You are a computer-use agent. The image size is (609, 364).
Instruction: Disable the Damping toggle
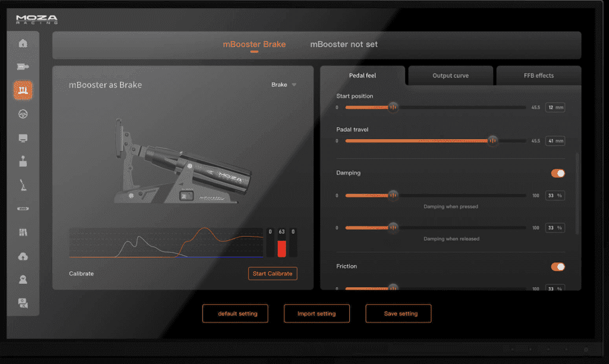[x=558, y=173]
